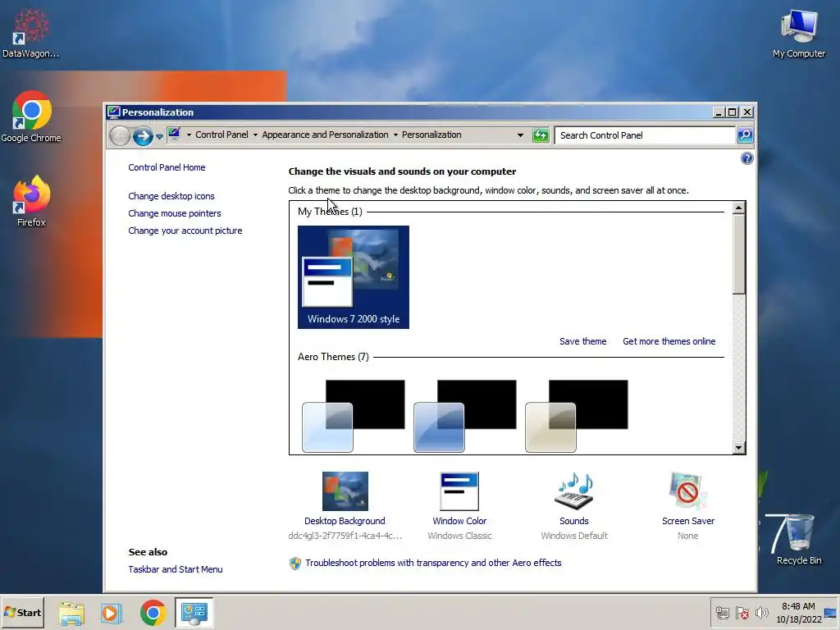Click the Window Color text link

point(459,521)
